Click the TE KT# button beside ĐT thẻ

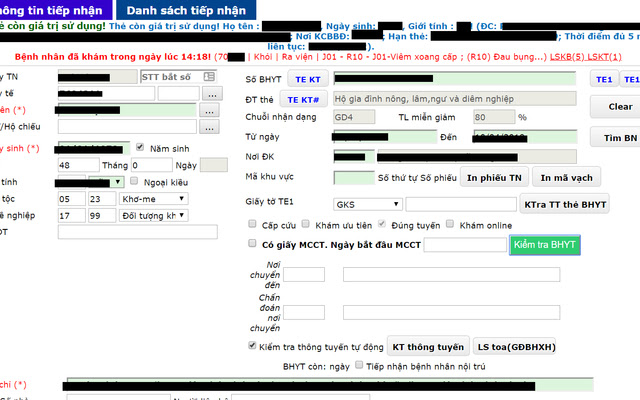(303, 99)
